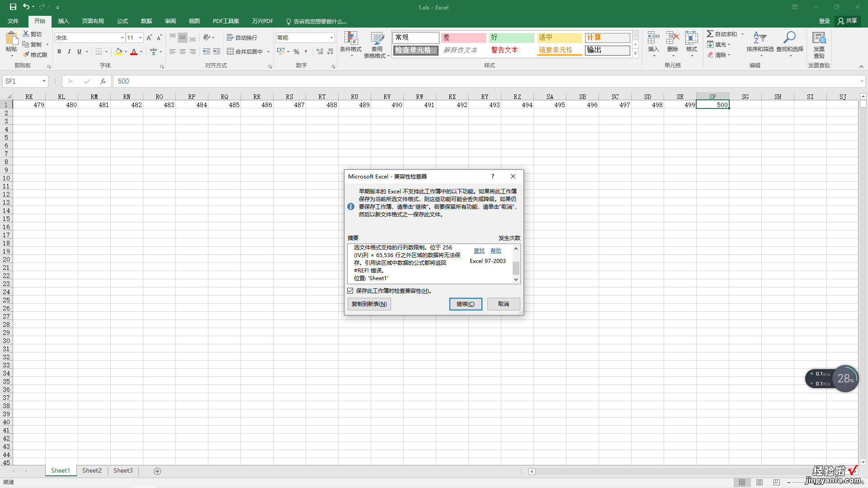This screenshot has height=488, width=868.
Task: Click the 查找 link in dialog
Action: pyautogui.click(x=479, y=251)
